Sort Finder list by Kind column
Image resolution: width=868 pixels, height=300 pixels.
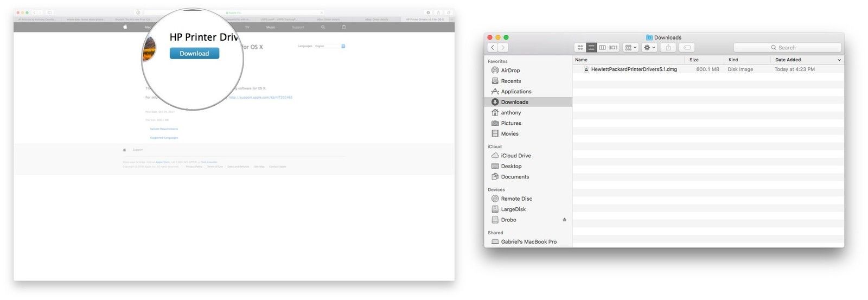click(747, 60)
